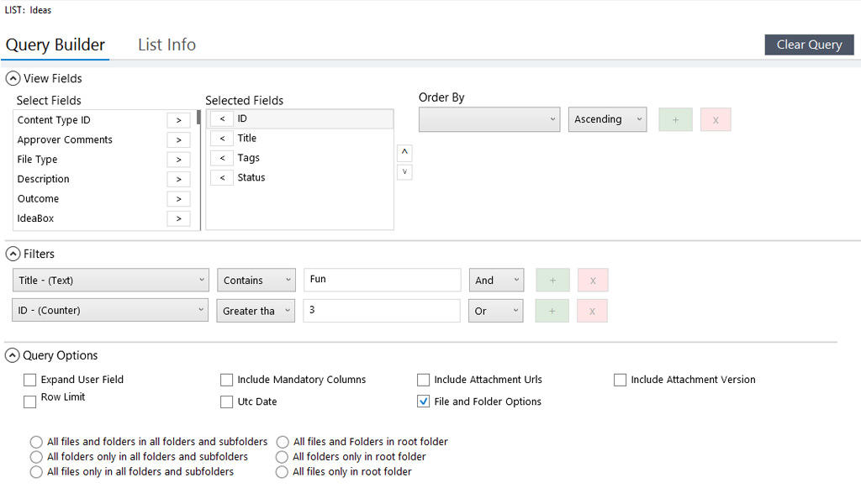Change the And logical operator dropdown
Screen dimensions: 861x504
point(496,281)
